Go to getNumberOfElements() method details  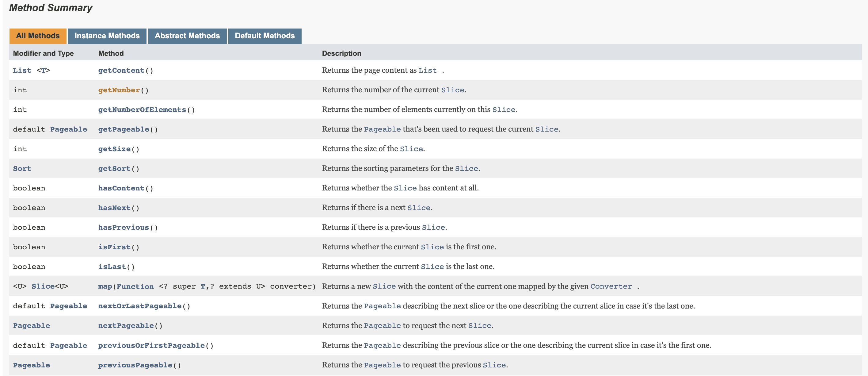click(x=142, y=109)
